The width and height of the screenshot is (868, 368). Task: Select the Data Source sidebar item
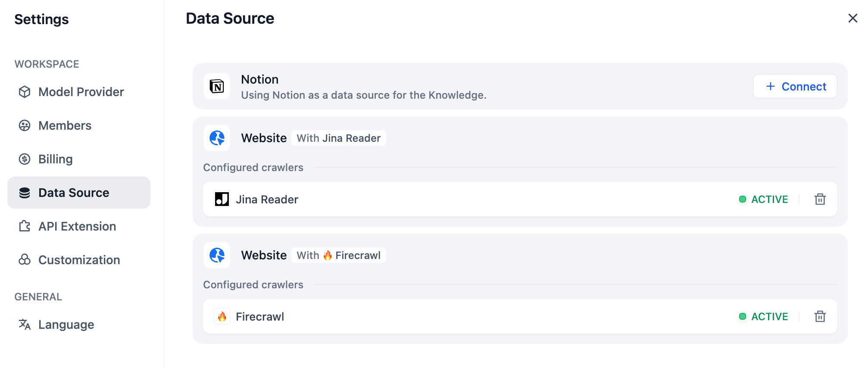click(74, 193)
